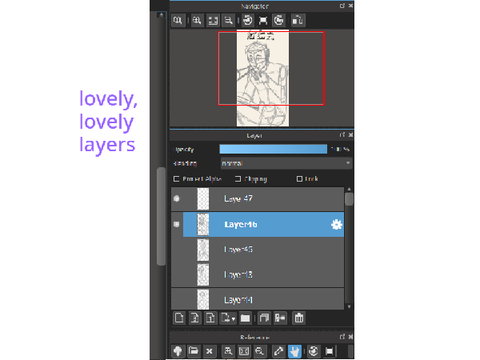Select the Reference eyedropper tool

coord(278,351)
